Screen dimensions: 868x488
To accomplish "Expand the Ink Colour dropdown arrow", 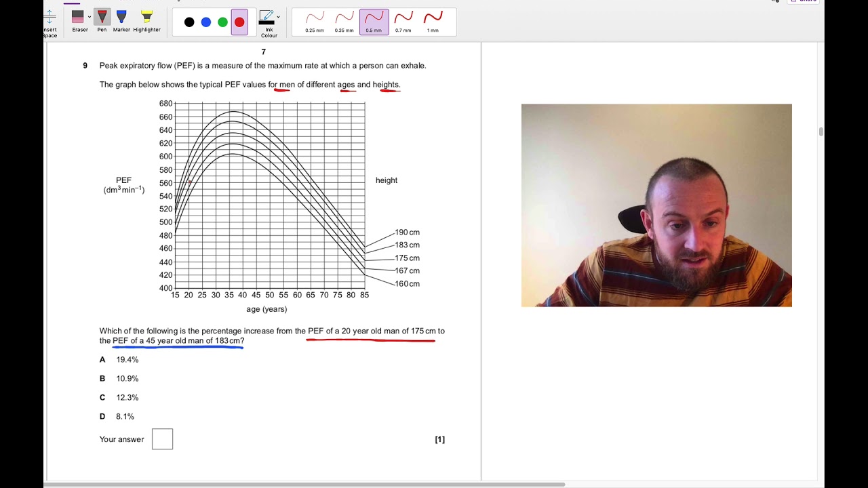I will point(278,18).
